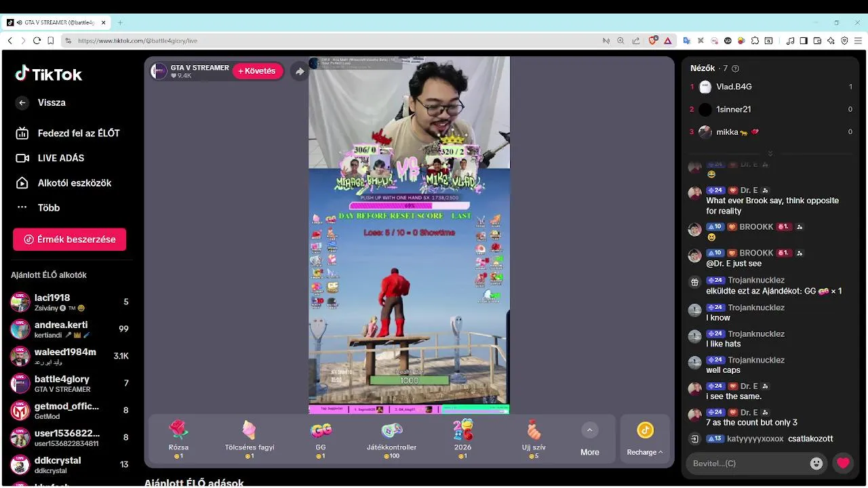Bookmark this page

pyautogui.click(x=51, y=41)
